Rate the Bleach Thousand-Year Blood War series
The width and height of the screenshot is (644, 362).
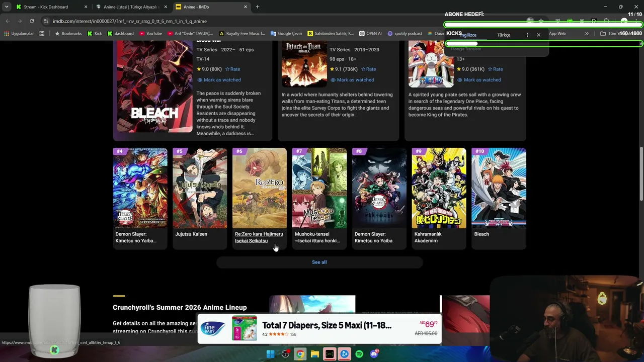click(x=232, y=69)
